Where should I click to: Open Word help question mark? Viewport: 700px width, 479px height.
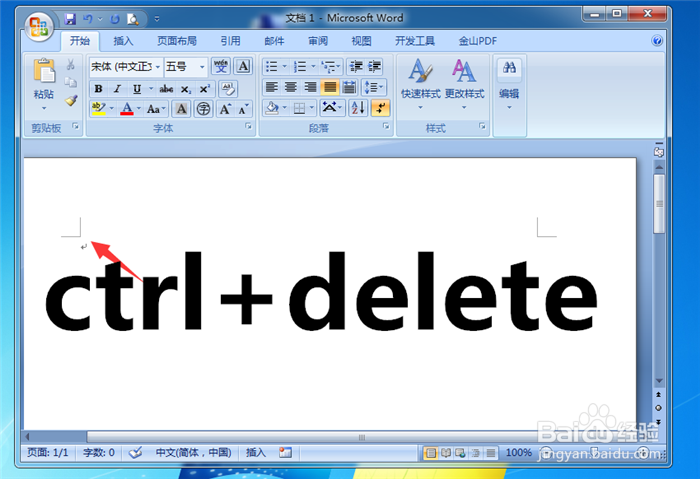pos(657,41)
